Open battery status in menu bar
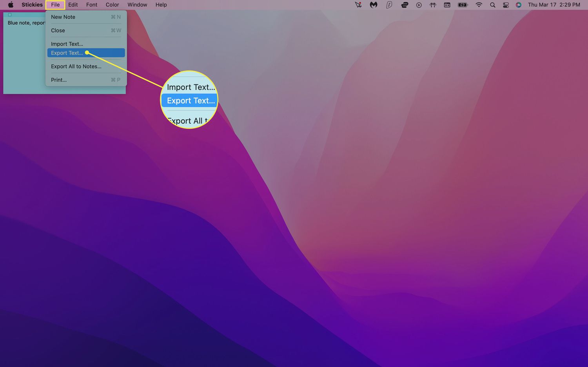This screenshot has width=588, height=367. (x=463, y=5)
